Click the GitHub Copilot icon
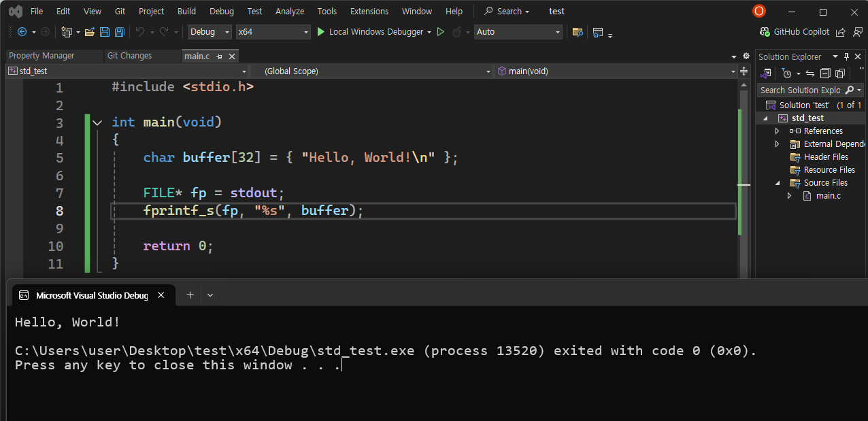Viewport: 868px width, 421px height. 765,32
